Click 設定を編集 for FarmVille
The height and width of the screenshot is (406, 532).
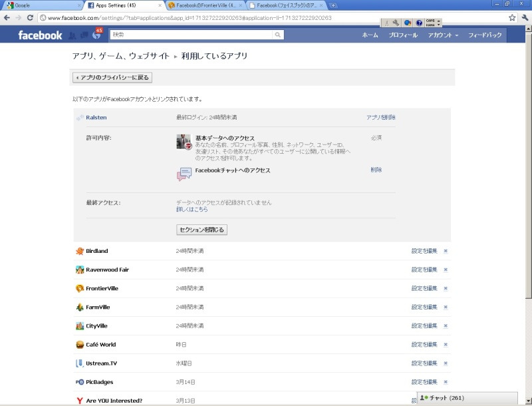[x=424, y=307]
